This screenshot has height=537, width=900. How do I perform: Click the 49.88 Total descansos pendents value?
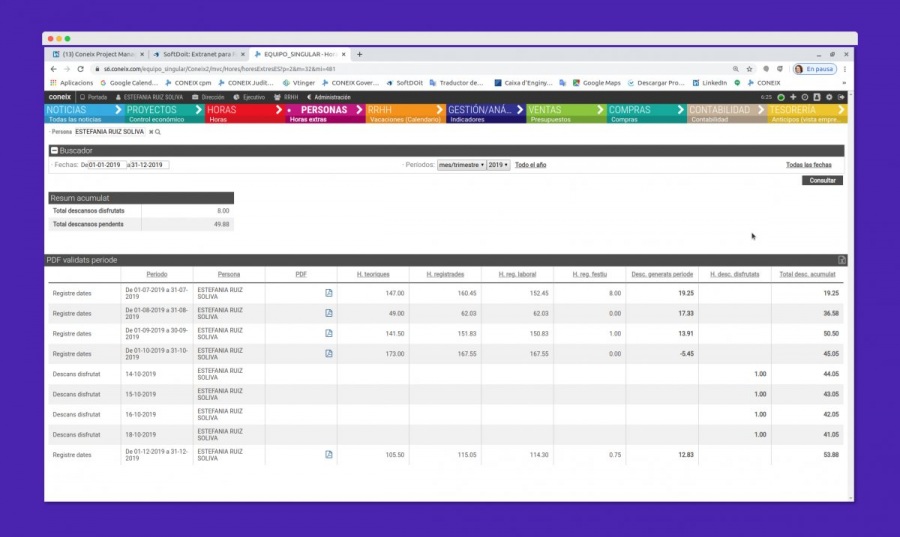click(222, 224)
